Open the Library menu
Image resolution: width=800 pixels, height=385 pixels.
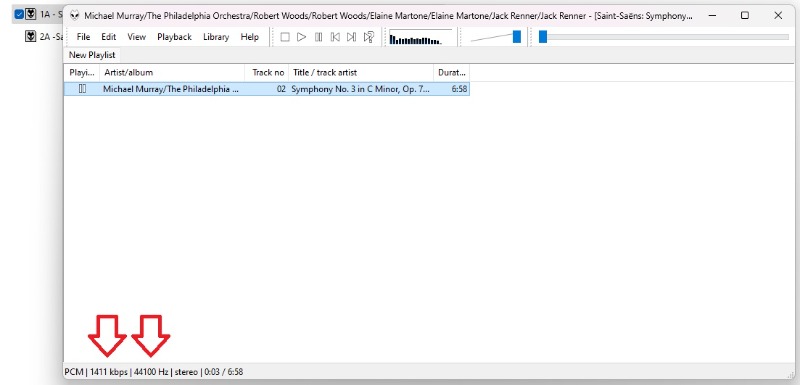click(x=216, y=37)
